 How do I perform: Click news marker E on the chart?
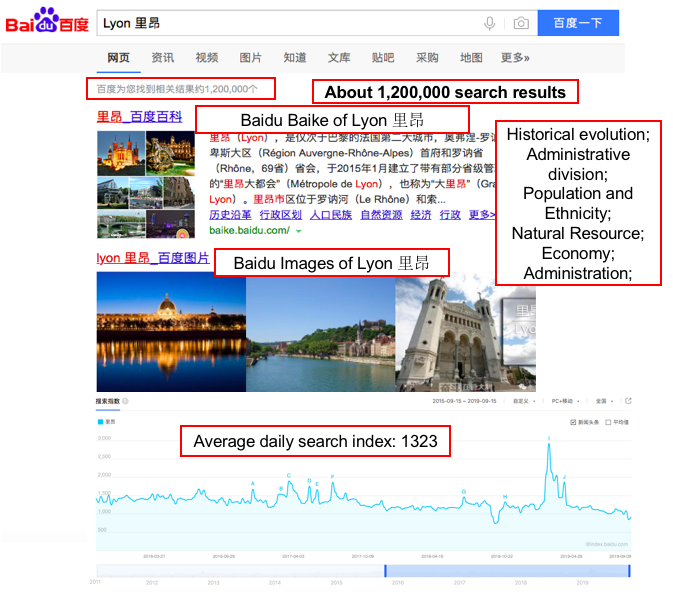click(317, 484)
